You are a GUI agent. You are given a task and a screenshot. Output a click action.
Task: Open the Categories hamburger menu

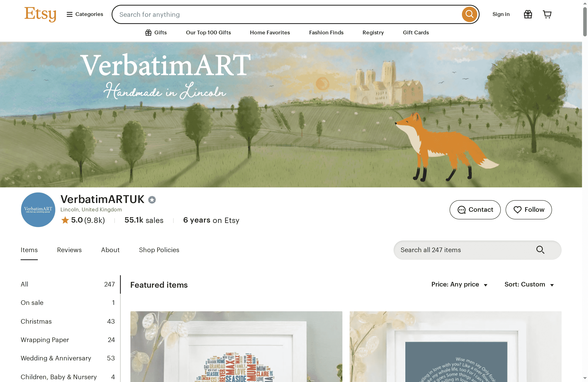pos(85,14)
